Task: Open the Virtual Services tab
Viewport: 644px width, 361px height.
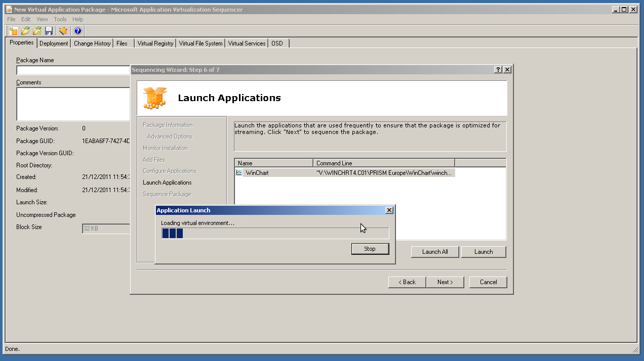Action: point(247,43)
